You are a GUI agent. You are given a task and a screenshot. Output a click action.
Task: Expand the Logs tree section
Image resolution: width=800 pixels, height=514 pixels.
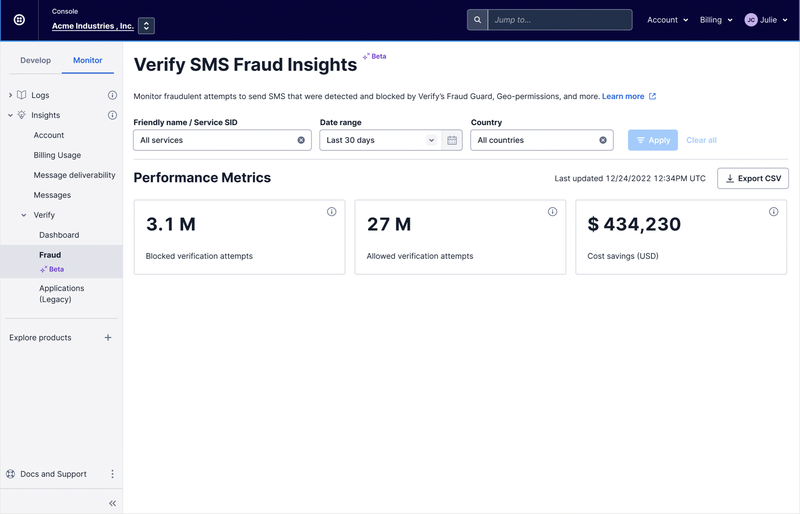11,95
